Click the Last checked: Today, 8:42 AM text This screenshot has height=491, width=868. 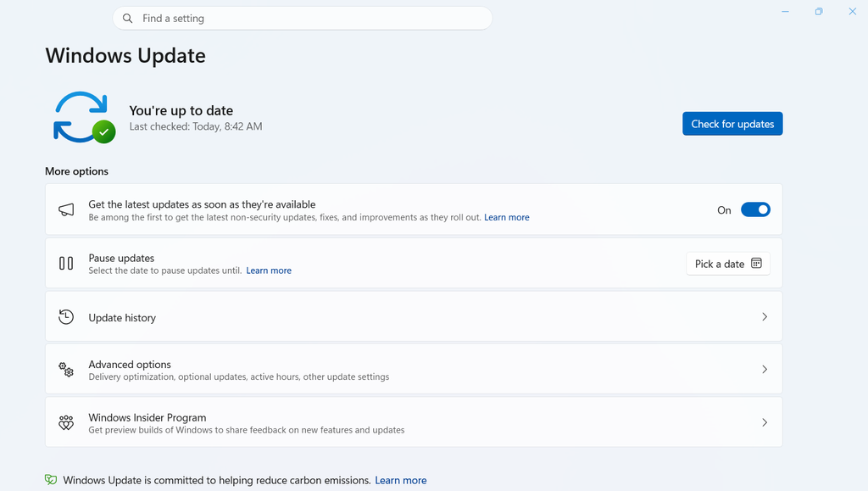pos(196,126)
